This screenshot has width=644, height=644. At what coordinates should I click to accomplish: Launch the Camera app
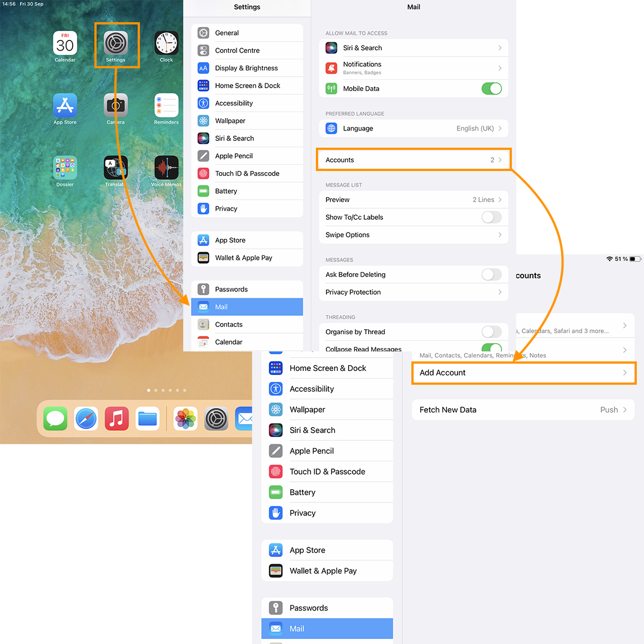pos(115,105)
